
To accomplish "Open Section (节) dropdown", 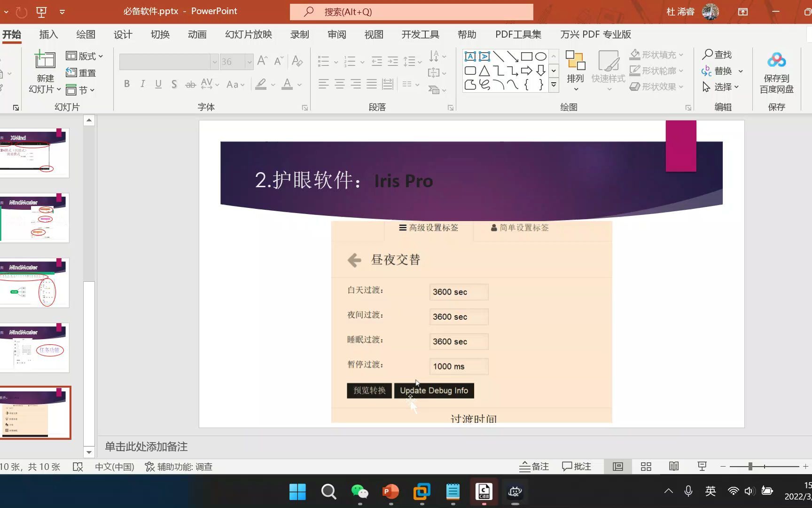I will (80, 89).
